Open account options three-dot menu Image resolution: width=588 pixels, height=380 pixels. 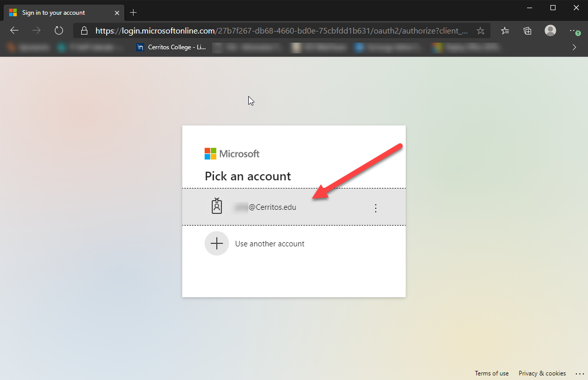pos(376,208)
